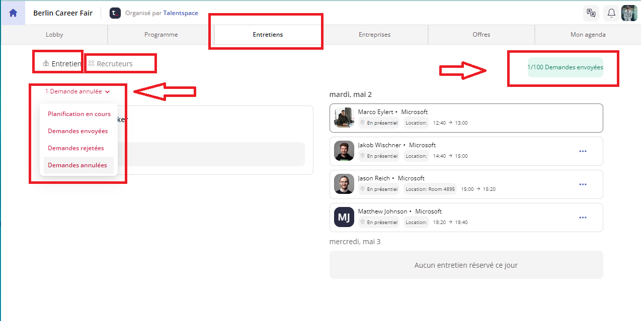
Task: Click 'Location: Room 4895' tag
Action: pos(430,189)
